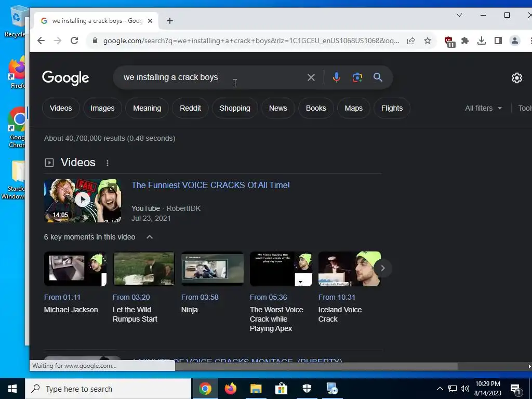This screenshot has width=532, height=399.
Task: Open a new tab with the plus button
Action: click(x=170, y=21)
